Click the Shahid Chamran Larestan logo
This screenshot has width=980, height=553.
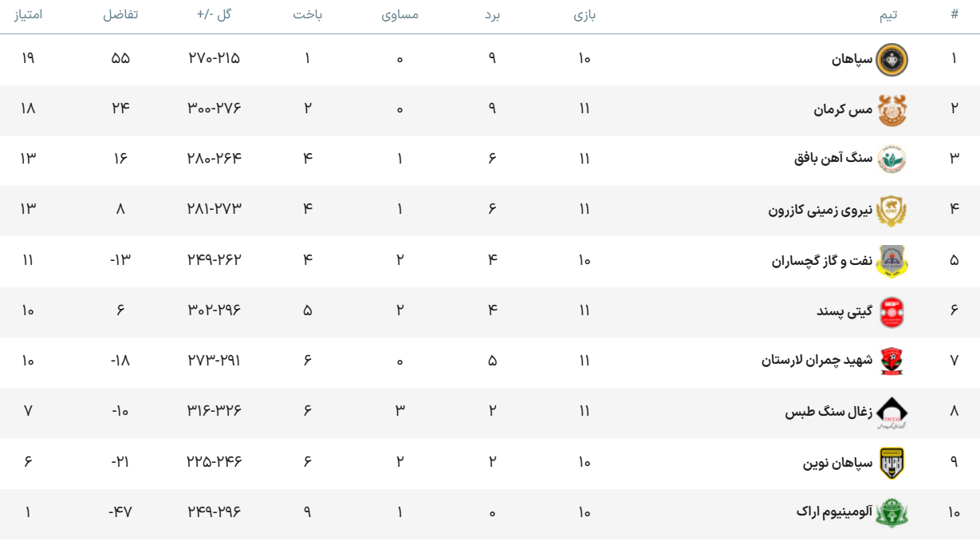click(891, 361)
